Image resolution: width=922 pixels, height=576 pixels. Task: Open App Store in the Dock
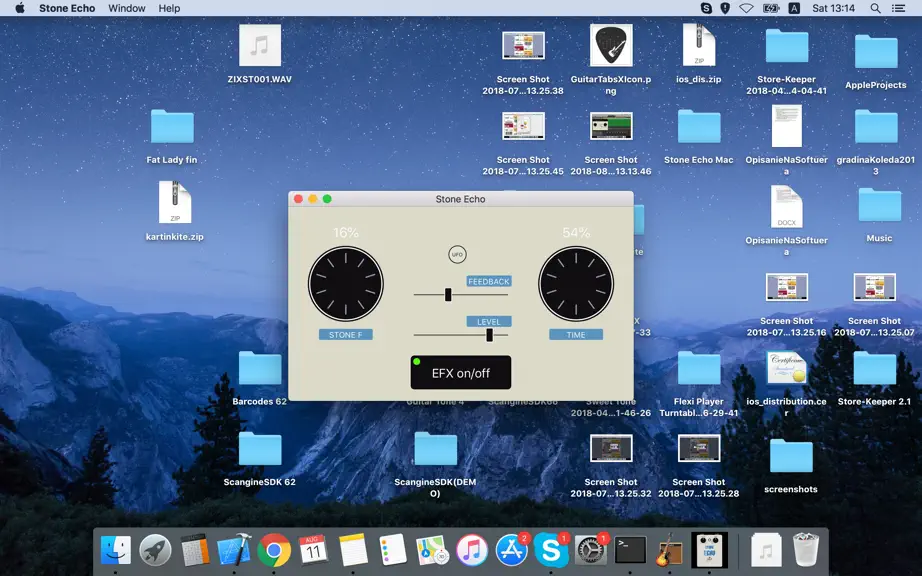(x=512, y=551)
